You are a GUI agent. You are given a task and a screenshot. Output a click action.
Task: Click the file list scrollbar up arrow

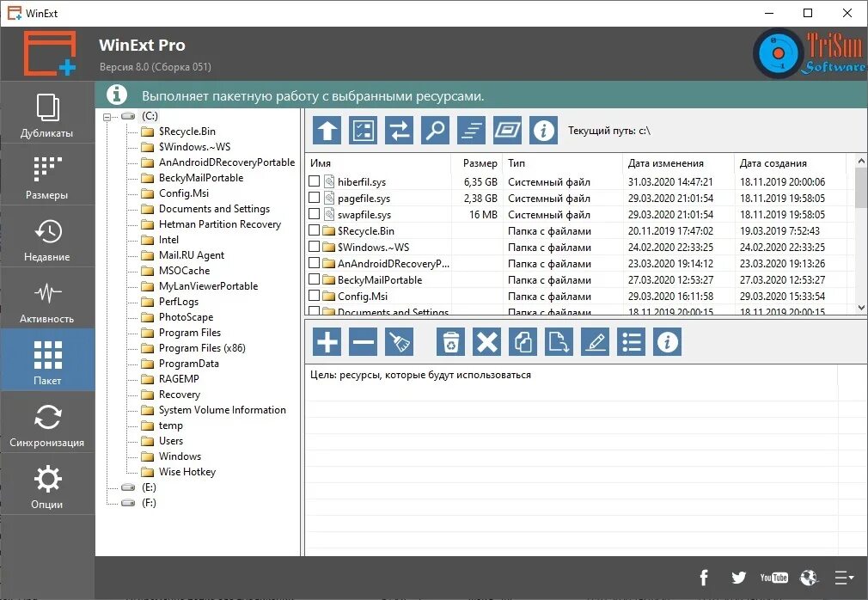[861, 161]
